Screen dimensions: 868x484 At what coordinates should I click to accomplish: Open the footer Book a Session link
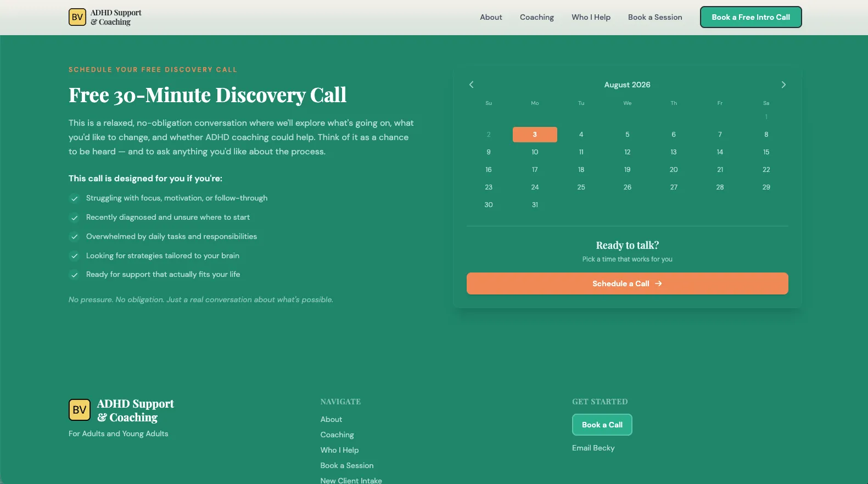347,465
